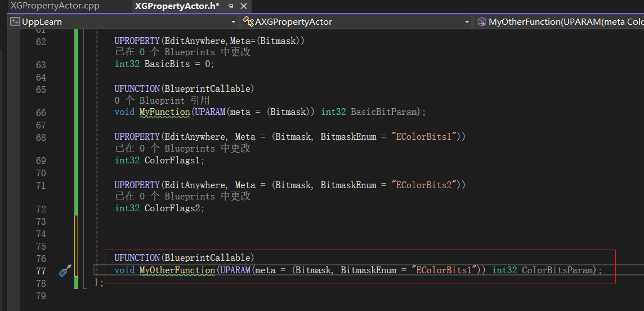Click UFUNCTION macro on line 65

coord(137,89)
